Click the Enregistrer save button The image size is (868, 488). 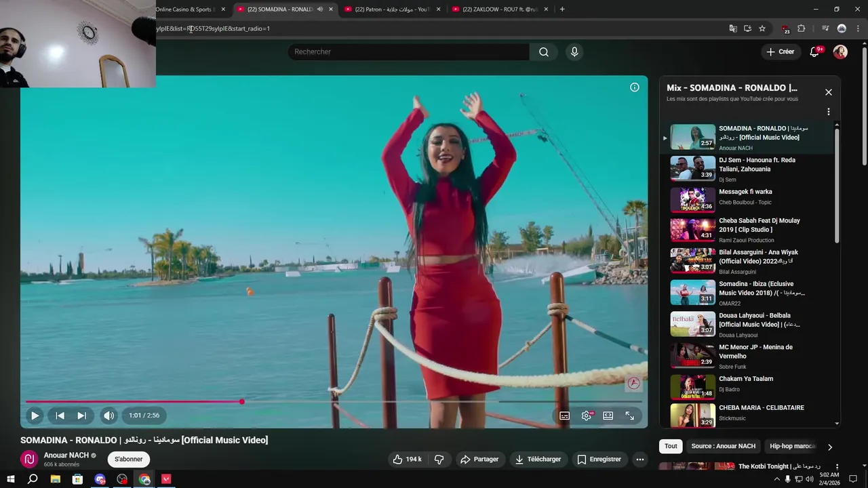click(599, 459)
